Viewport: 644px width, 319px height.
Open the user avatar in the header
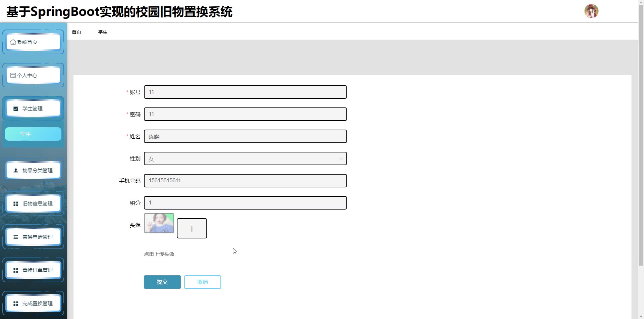(591, 11)
